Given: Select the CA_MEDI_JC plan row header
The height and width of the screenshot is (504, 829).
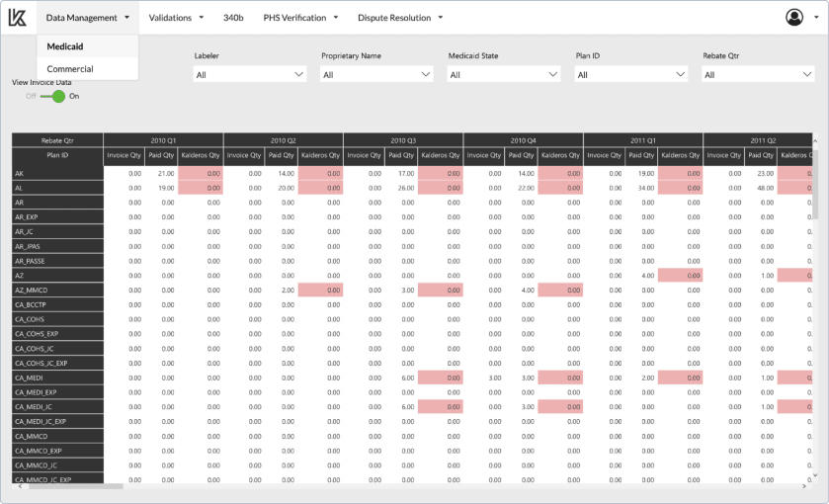Looking at the screenshot, I should (x=57, y=407).
